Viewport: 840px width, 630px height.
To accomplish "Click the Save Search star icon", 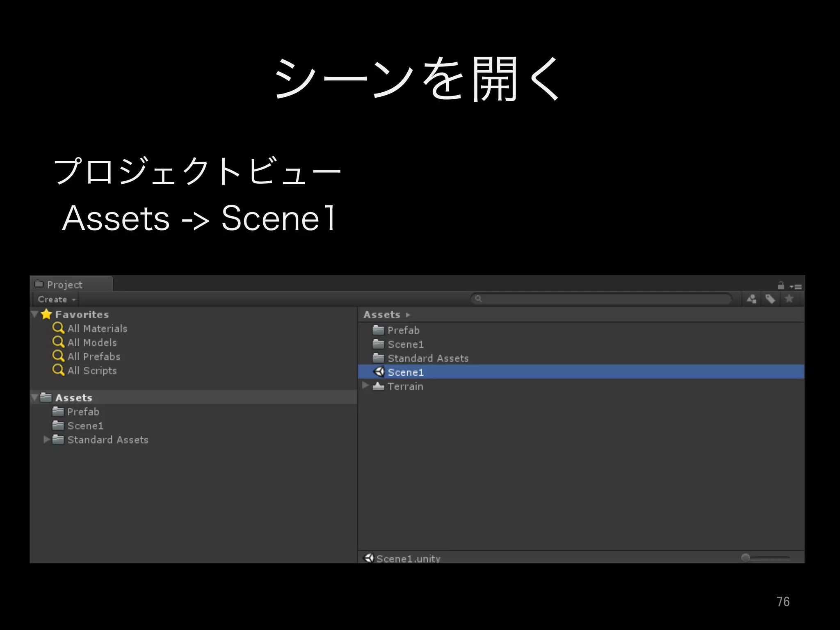I will pos(789,299).
